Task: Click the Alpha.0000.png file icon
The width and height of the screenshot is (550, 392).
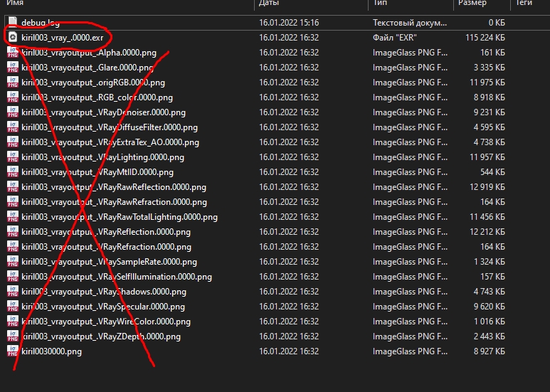Action: 12,53
